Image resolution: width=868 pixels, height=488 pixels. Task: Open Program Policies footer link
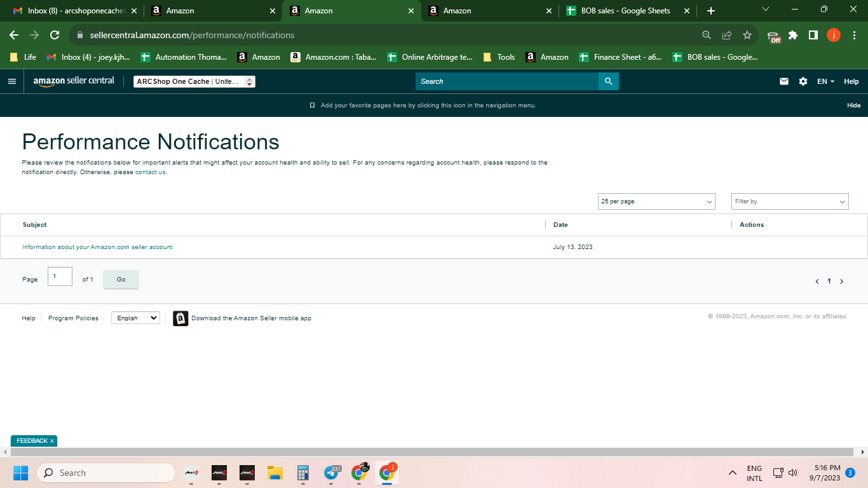click(x=73, y=318)
